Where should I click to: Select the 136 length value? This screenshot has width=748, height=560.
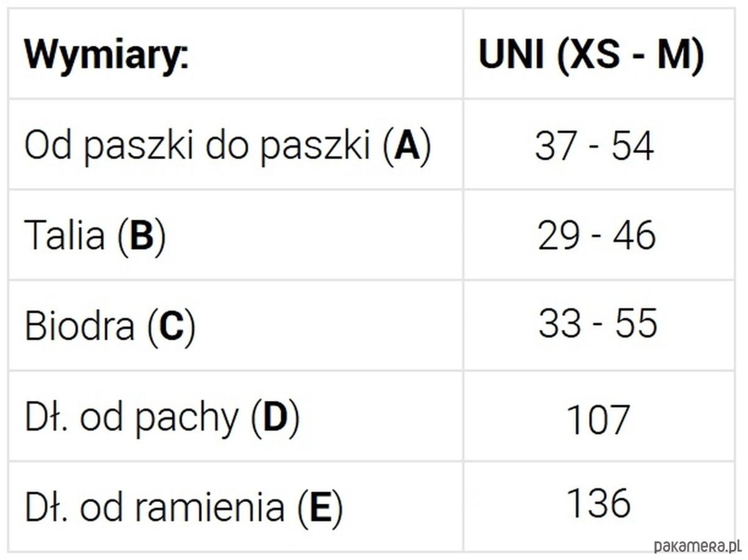pyautogui.click(x=598, y=503)
